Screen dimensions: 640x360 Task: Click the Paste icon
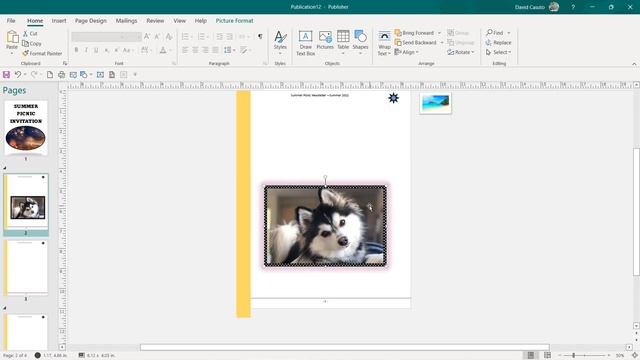[12, 37]
